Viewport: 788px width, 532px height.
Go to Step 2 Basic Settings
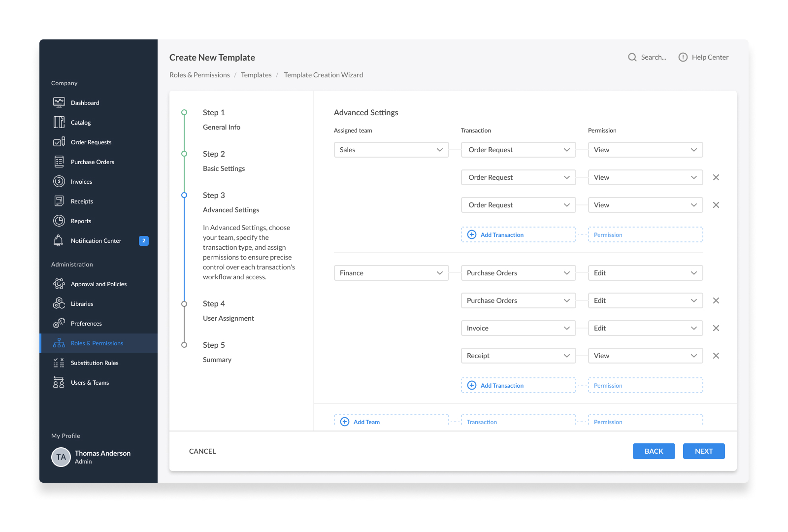(x=224, y=161)
